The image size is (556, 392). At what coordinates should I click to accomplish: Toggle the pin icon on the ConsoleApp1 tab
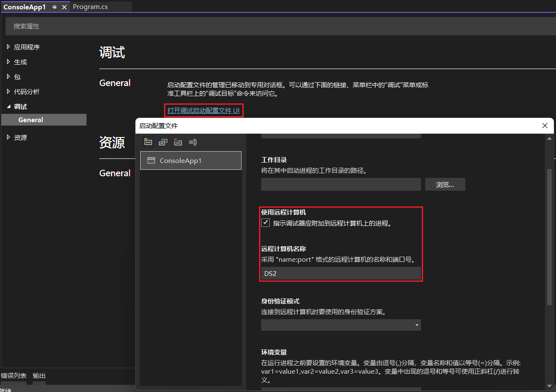tap(54, 7)
